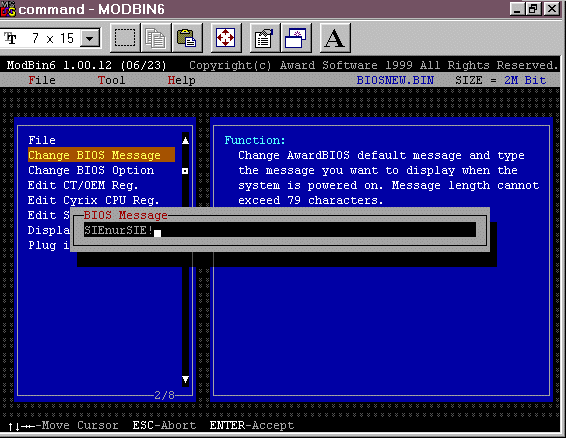The width and height of the screenshot is (566, 438).
Task: Open the Tool menu
Action: click(x=111, y=80)
